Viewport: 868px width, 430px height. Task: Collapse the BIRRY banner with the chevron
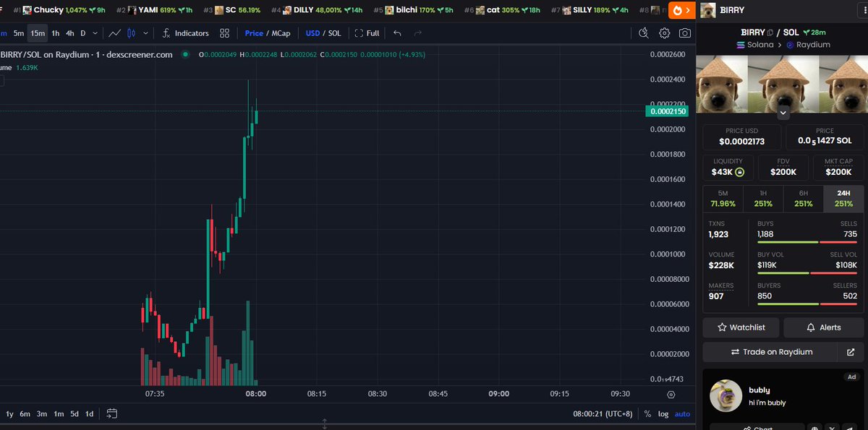[783, 113]
